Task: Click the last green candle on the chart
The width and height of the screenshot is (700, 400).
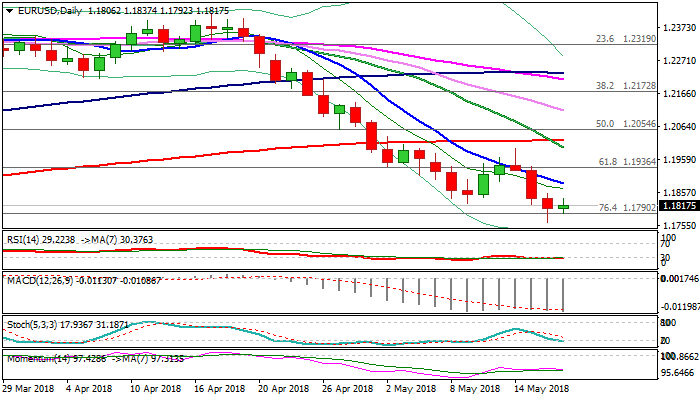Action: coord(563,207)
